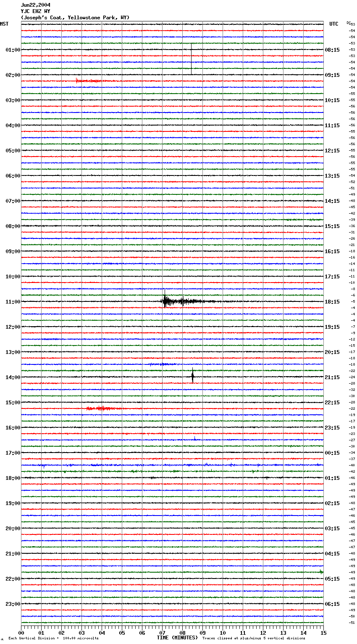Select the 16:00 MST time label
Viewport: 357px width, 644px height.
click(13, 428)
